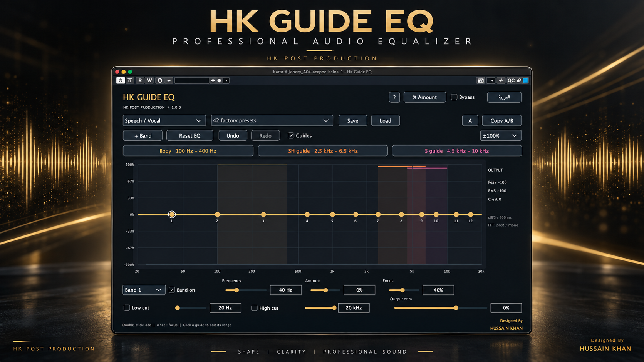This screenshot has height=362, width=644.
Task: Click the QC quick controls button
Action: pyautogui.click(x=511, y=80)
